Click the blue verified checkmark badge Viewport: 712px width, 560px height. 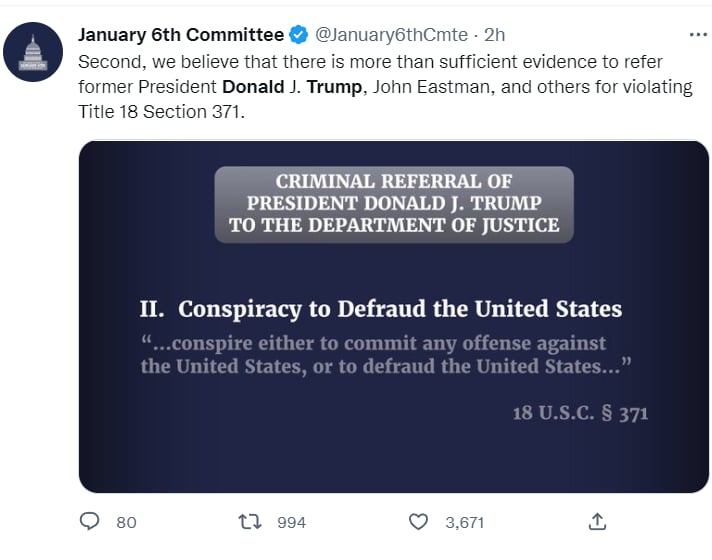coord(298,35)
